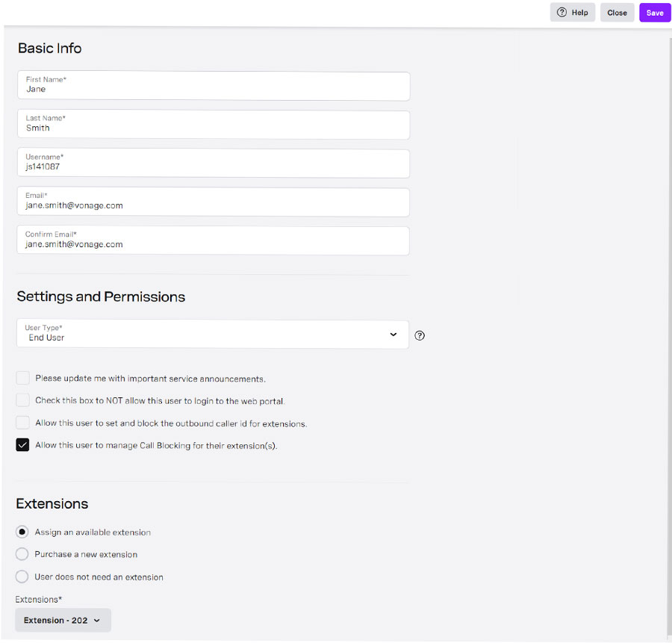Screen dimensions: 672x643
Task: Edit the Username field js141087
Action: tap(214, 164)
